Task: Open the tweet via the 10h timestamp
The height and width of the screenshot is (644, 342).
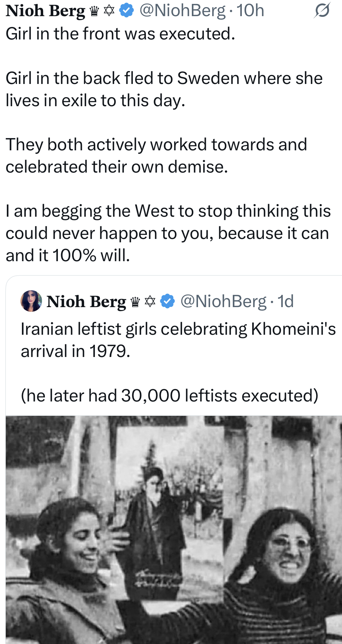Action: pyautogui.click(x=250, y=11)
